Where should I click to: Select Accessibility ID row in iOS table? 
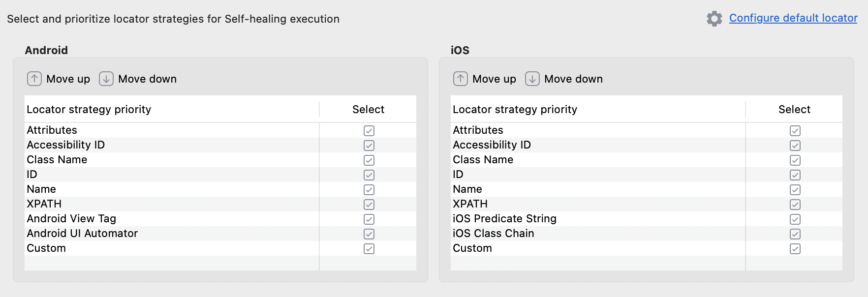tap(647, 145)
